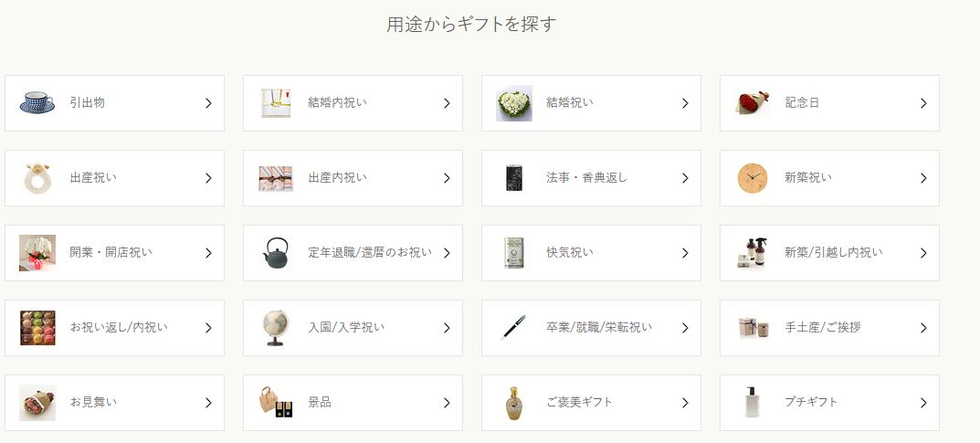Click the globe icon for 入園/入学祝い
The height and width of the screenshot is (443, 980).
coord(276,328)
